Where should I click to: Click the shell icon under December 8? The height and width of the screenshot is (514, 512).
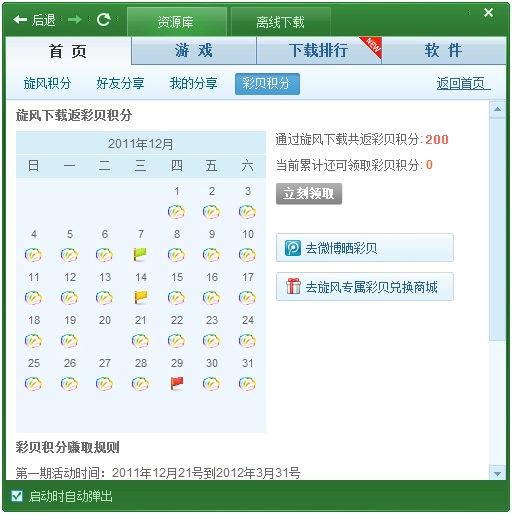pos(176,255)
